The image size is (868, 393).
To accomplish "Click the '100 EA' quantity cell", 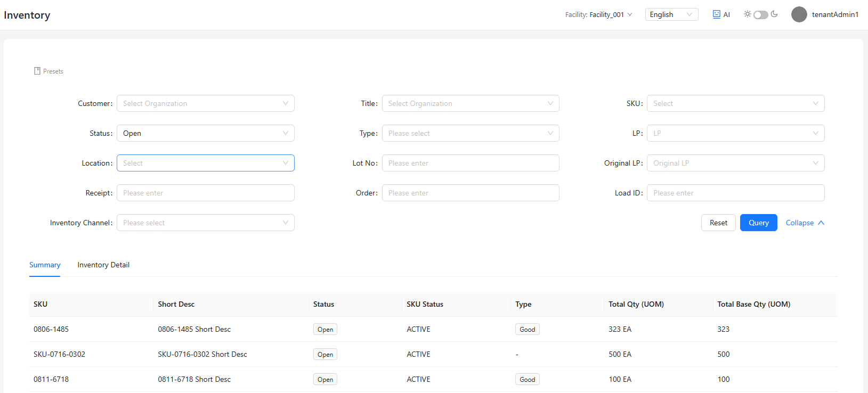I will pyautogui.click(x=620, y=379).
